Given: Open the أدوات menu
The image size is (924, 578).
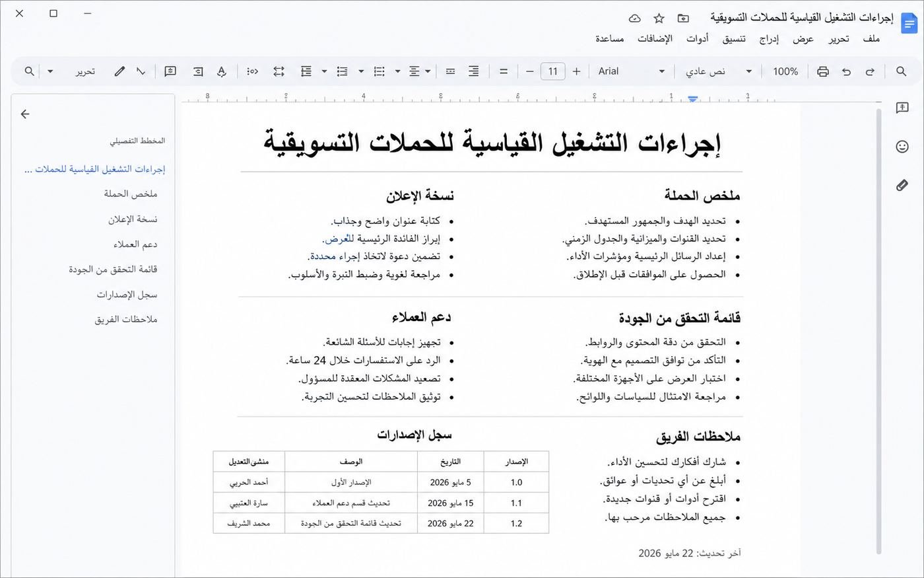Looking at the screenshot, I should click(698, 39).
